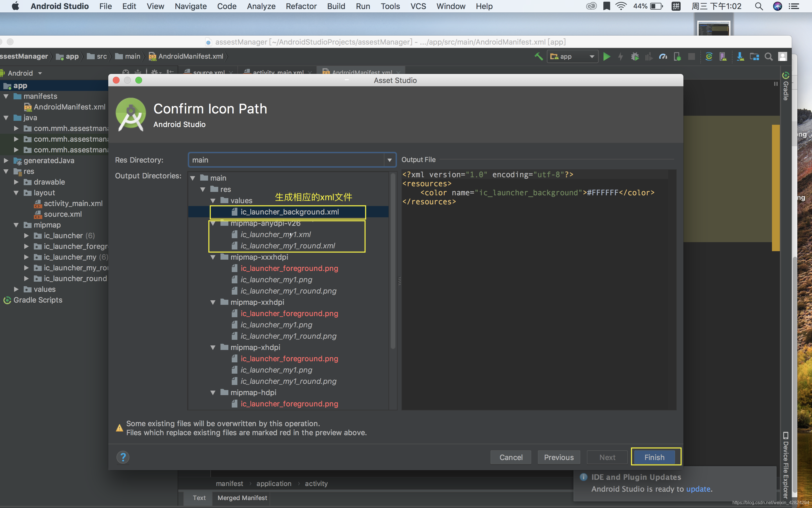Image resolution: width=812 pixels, height=508 pixels.
Task: Open the Refactor menu
Action: 301,6
